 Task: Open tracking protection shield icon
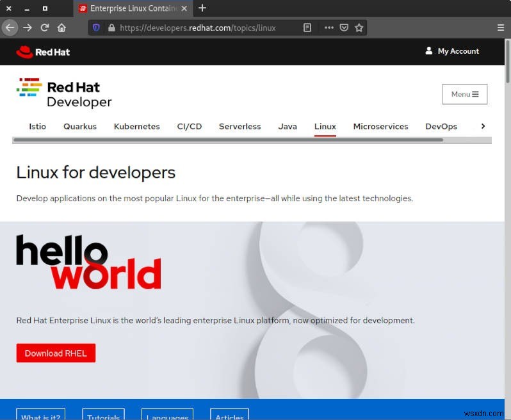96,28
